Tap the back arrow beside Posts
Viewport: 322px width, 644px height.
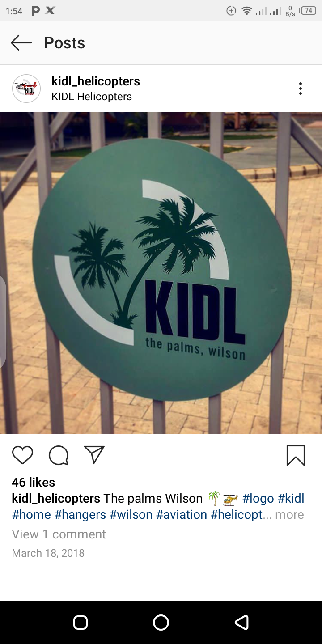[21, 43]
